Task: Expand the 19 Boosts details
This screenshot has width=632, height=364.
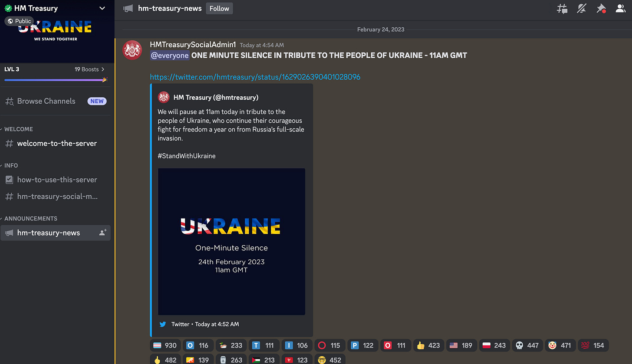Action: pos(90,69)
